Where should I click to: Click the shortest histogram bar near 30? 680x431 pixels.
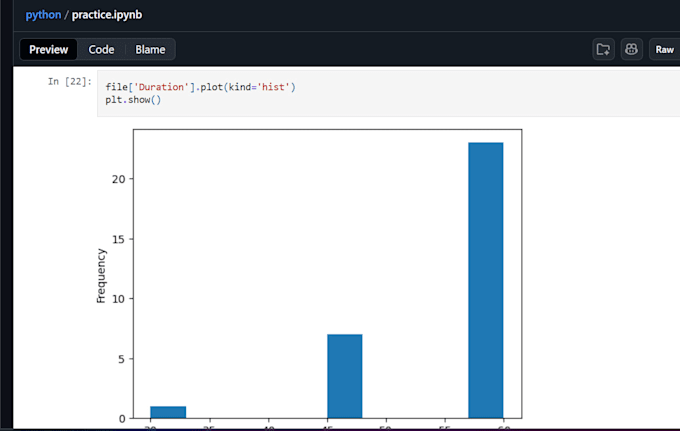[x=168, y=412]
